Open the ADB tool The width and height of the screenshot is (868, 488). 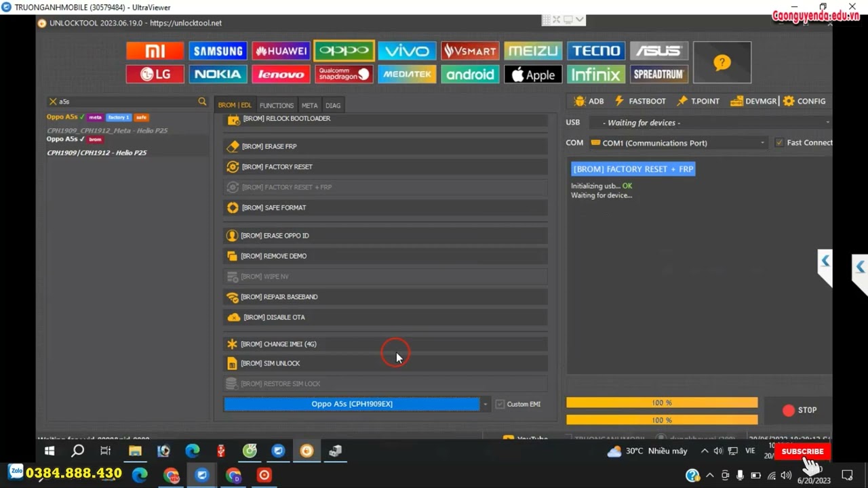[589, 101]
